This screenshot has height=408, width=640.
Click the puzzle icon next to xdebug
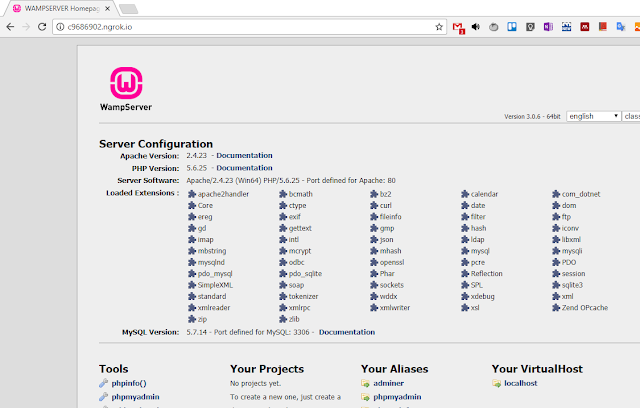pos(465,296)
